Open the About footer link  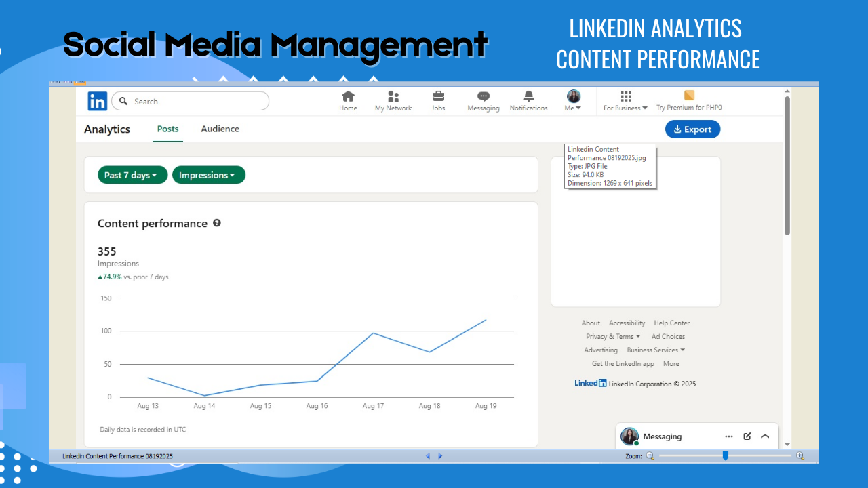[x=591, y=323]
